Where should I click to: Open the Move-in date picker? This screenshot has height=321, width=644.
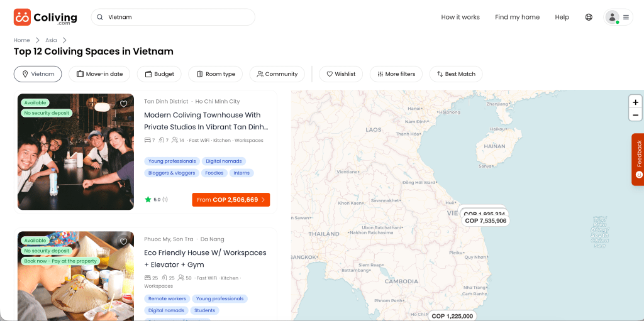tap(99, 74)
